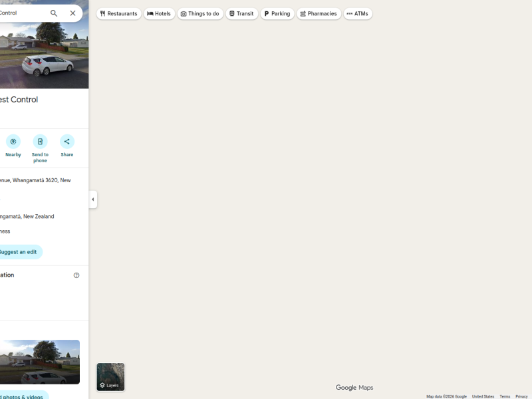This screenshot has width=532, height=399.
Task: Select the Parking filter chip
Action: pos(277,13)
